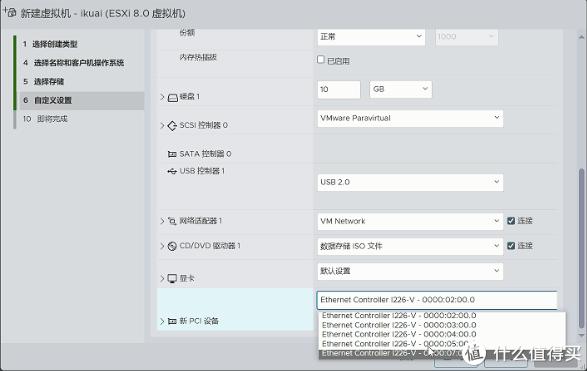Enable the memory hot plug checkbox
The height and width of the screenshot is (371, 587).
[x=321, y=60]
